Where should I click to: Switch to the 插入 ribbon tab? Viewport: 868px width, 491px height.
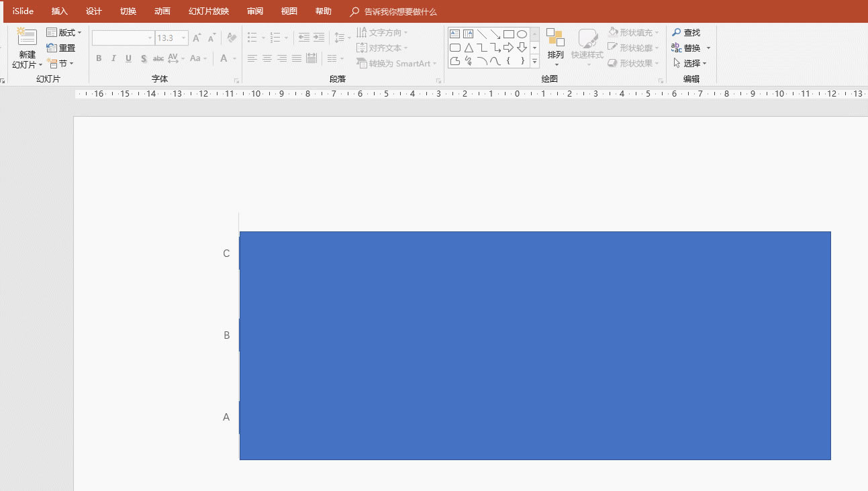(60, 11)
